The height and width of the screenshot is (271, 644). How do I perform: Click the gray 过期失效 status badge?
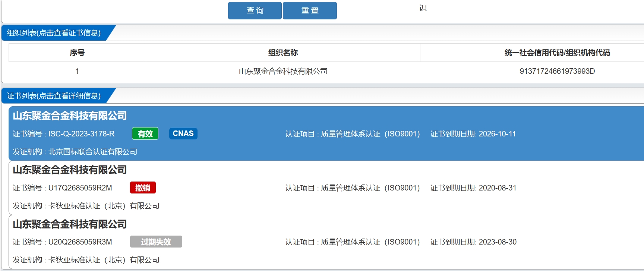click(156, 242)
